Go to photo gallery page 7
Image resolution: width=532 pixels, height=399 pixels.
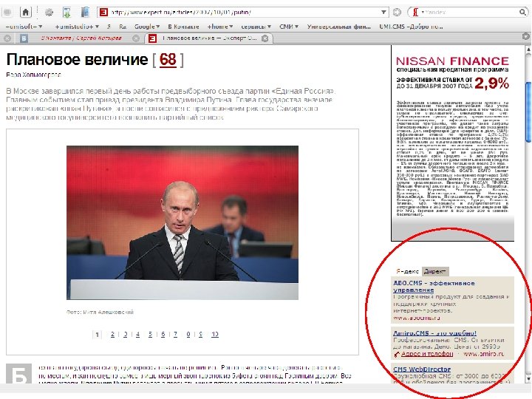point(175,334)
